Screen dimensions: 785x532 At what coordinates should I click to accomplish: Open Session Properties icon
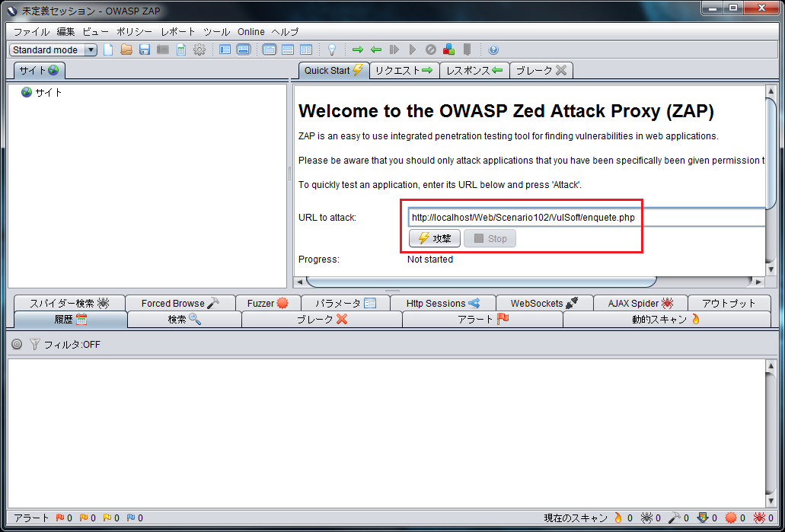pyautogui.click(x=181, y=49)
